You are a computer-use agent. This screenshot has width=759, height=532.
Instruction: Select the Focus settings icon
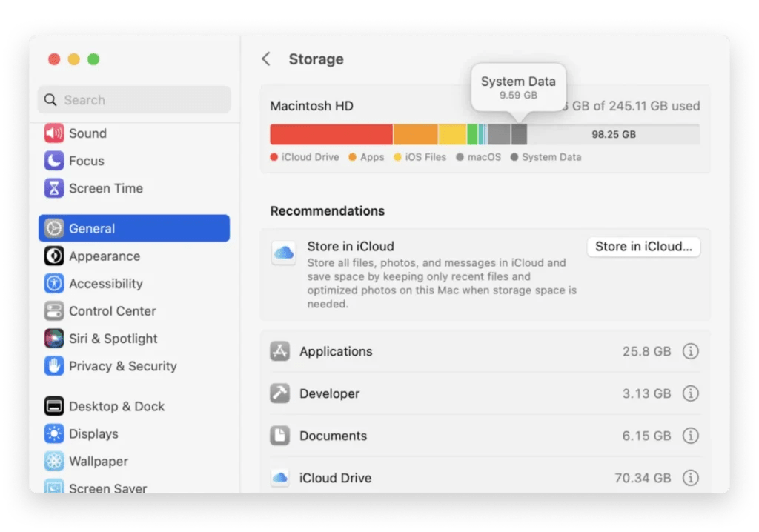click(x=53, y=161)
